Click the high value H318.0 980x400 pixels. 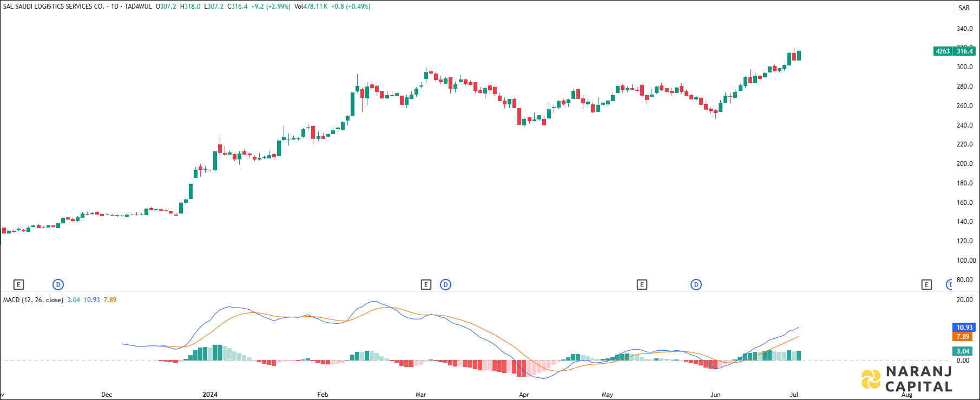coord(190,6)
